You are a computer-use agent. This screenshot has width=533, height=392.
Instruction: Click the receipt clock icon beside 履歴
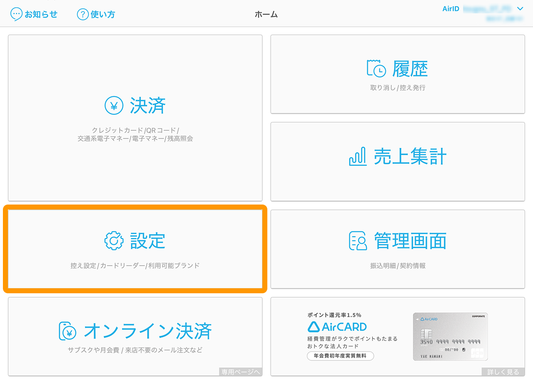pyautogui.click(x=376, y=68)
